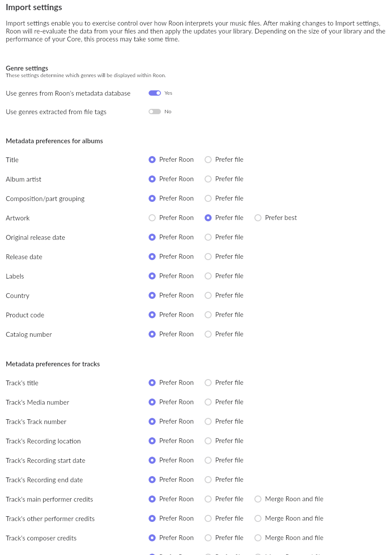Image resolution: width=392 pixels, height=555 pixels.
Task: Set Country to Prefer file
Action: coord(208,295)
